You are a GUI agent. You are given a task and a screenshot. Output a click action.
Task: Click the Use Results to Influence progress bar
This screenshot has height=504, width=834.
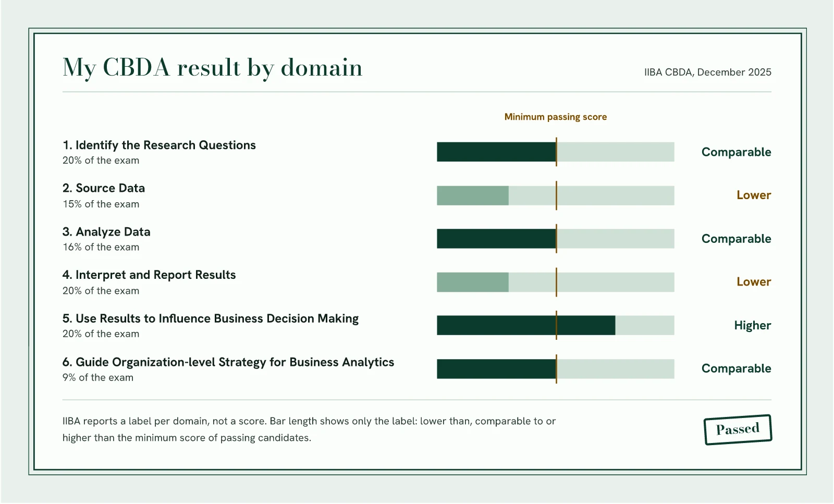click(x=556, y=325)
